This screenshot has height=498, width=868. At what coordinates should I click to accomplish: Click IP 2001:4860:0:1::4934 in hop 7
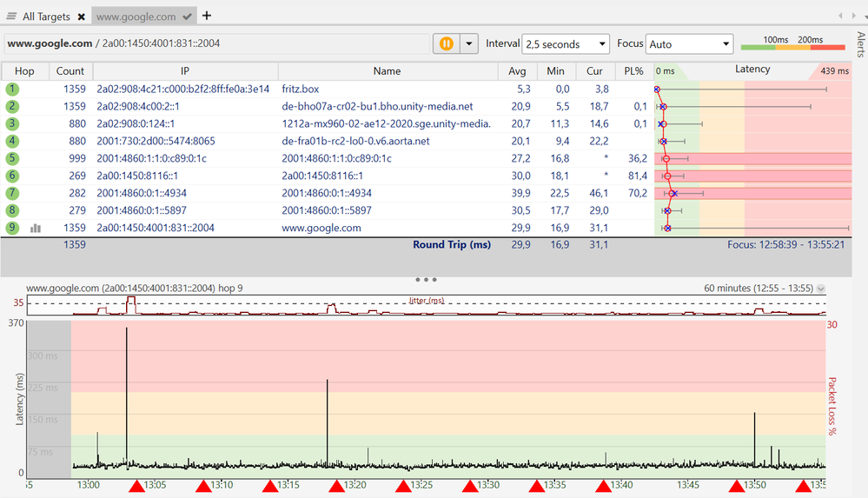[141, 193]
